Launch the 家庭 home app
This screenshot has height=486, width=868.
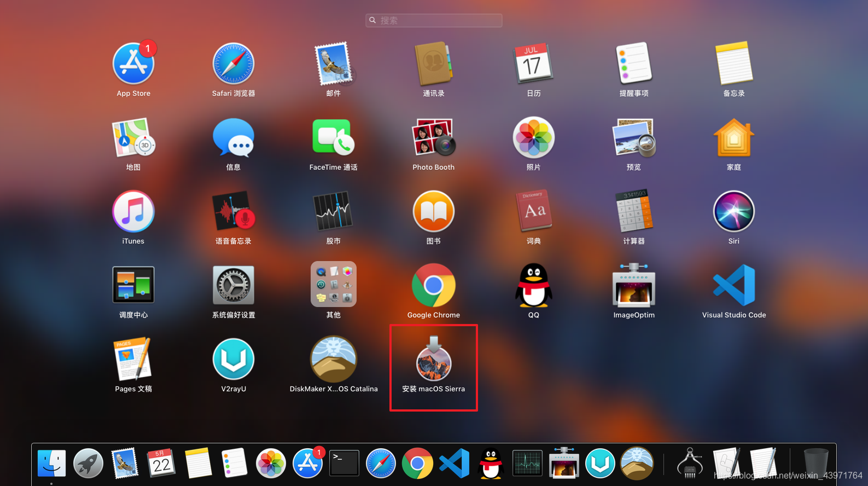click(734, 137)
